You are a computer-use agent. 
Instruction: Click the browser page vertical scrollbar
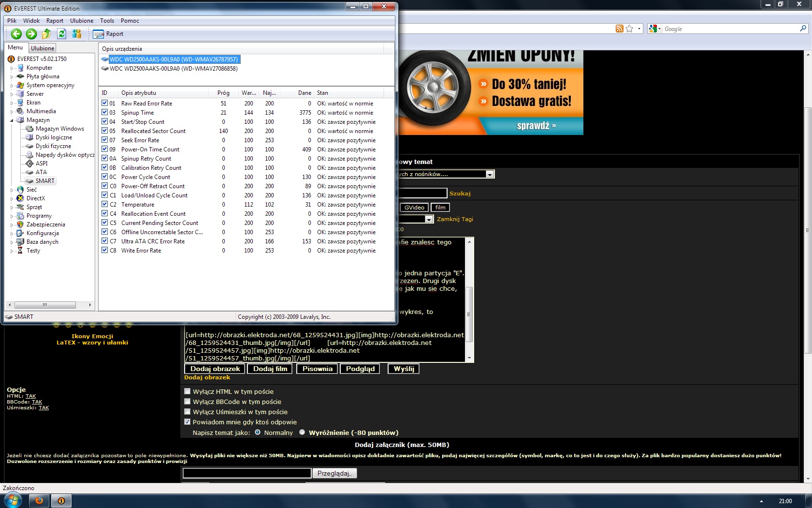coord(808,230)
